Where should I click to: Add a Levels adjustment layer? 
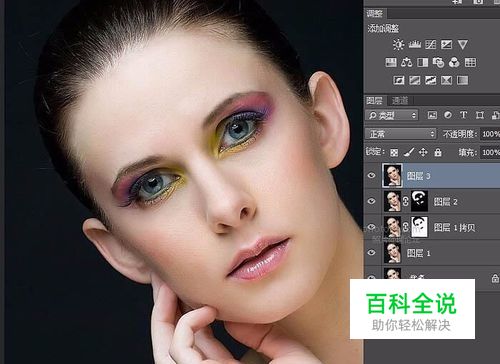(415, 44)
